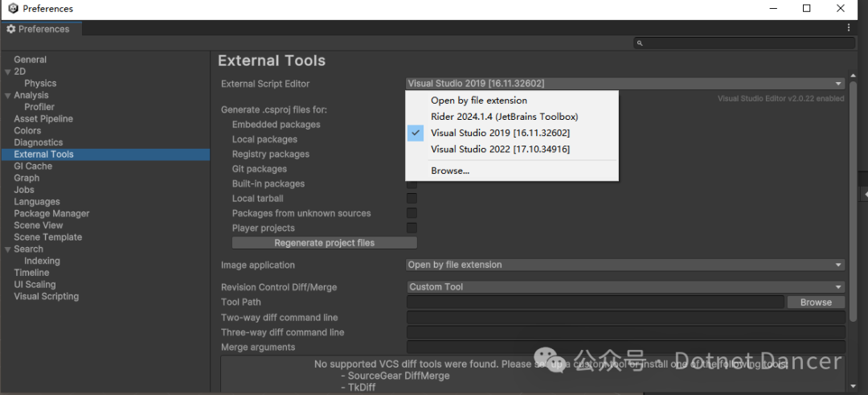Screen dimensions: 868x395
Task: Select GI Cache in sidebar
Action: (33, 167)
